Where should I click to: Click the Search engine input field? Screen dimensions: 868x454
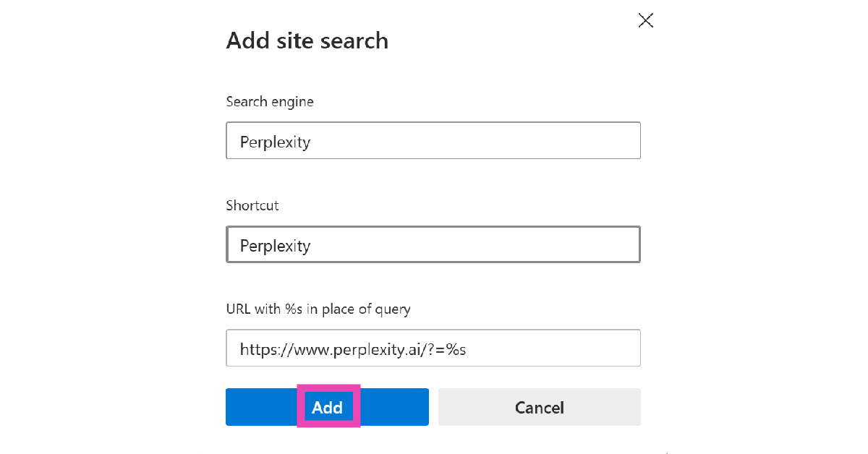pyautogui.click(x=433, y=141)
